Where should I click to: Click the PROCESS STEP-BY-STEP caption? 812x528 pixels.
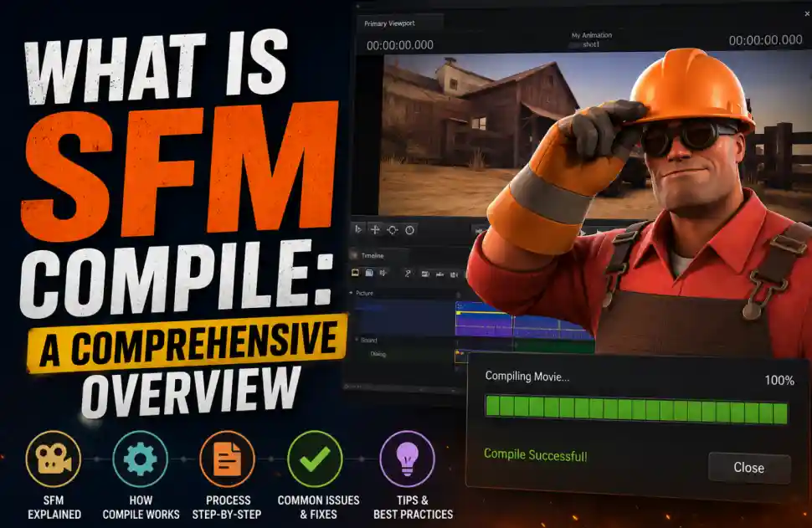click(228, 507)
